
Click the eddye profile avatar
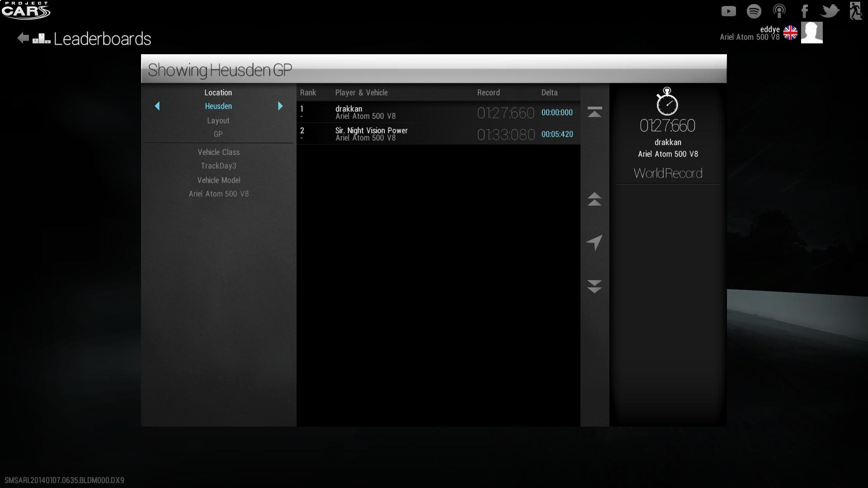pyautogui.click(x=811, y=33)
